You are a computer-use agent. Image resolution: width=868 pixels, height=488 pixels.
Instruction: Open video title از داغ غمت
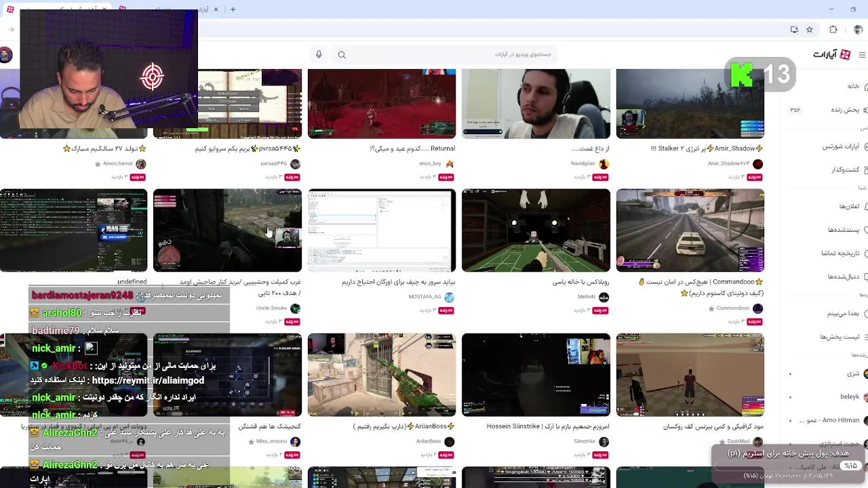point(590,148)
